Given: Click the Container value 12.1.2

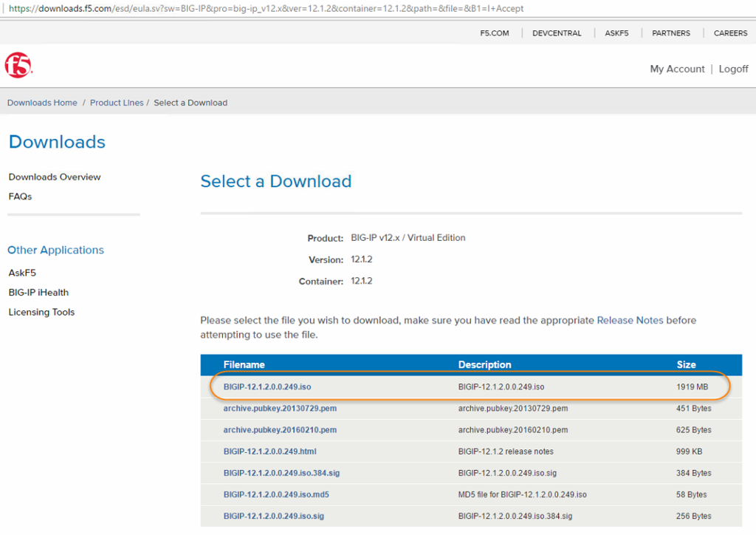Looking at the screenshot, I should pyautogui.click(x=362, y=282).
